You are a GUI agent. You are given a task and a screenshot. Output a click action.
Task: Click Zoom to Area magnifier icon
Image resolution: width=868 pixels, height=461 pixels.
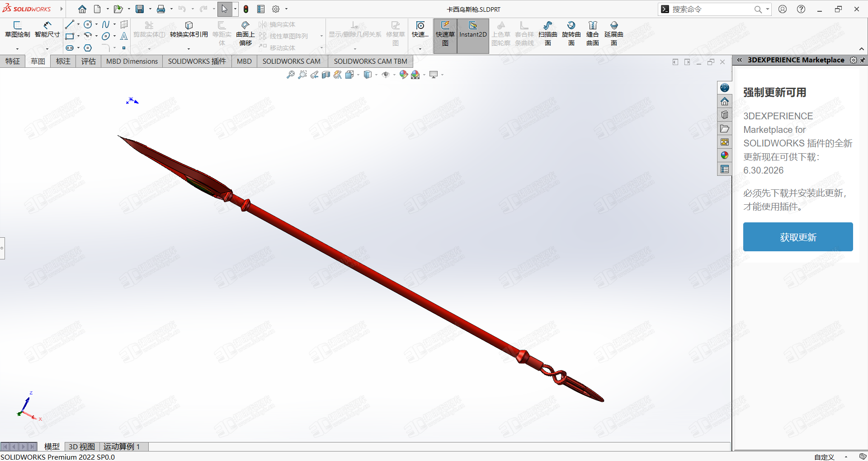click(x=302, y=75)
